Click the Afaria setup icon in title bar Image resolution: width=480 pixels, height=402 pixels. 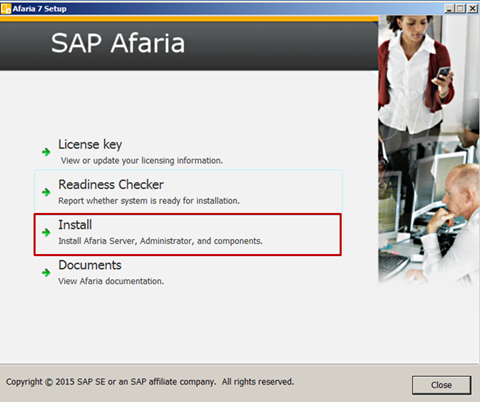(x=6, y=8)
